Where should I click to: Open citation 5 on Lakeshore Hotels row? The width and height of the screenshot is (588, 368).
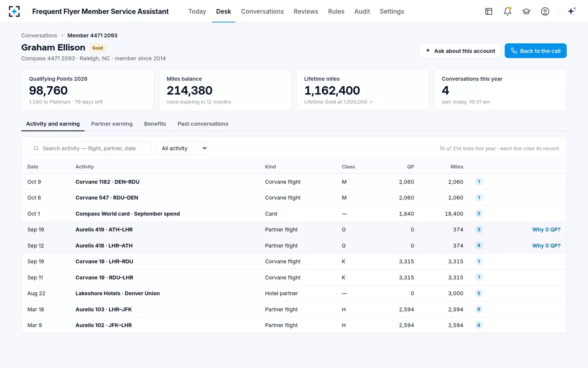(x=479, y=293)
